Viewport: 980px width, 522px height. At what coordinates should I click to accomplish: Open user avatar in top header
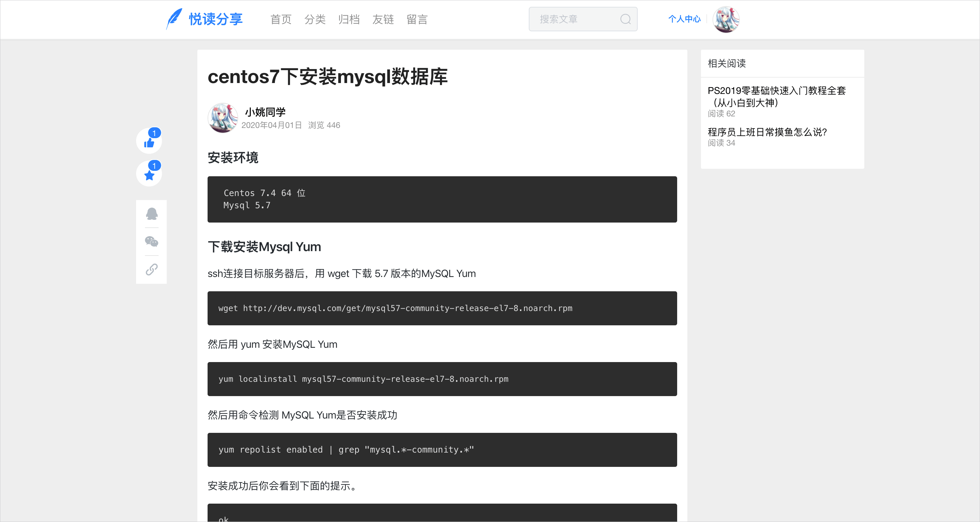click(725, 19)
